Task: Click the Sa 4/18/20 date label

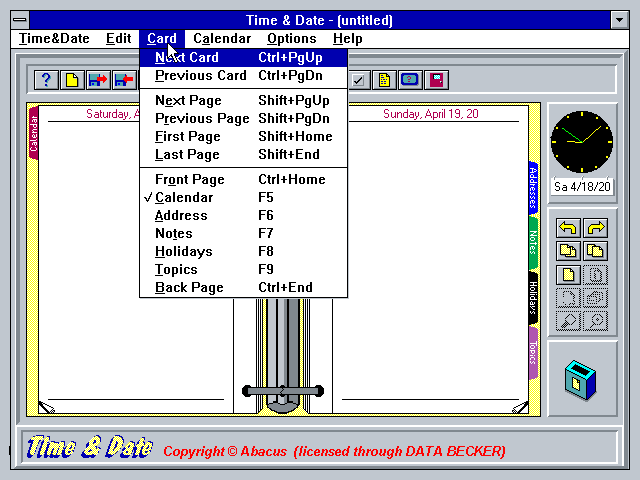Action: pyautogui.click(x=582, y=187)
